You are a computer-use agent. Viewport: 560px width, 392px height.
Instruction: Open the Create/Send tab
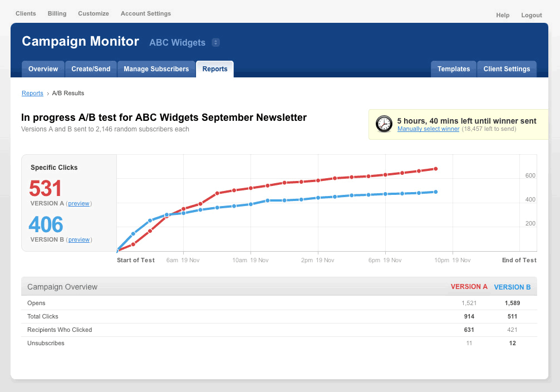coord(91,69)
